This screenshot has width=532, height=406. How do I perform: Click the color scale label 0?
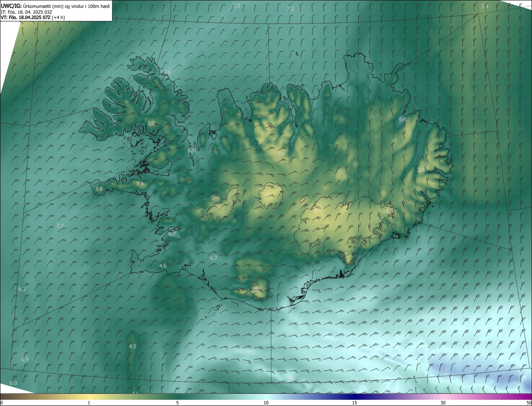tap(2, 403)
